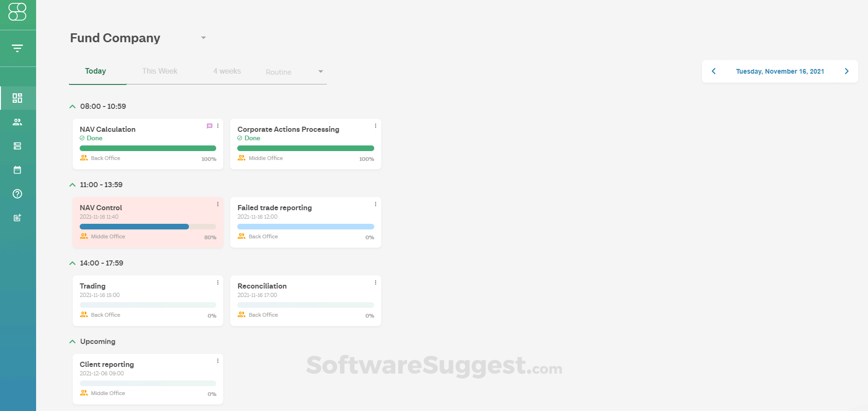Open the teams icon in the left sidebar
This screenshot has width=868, height=411.
point(18,122)
